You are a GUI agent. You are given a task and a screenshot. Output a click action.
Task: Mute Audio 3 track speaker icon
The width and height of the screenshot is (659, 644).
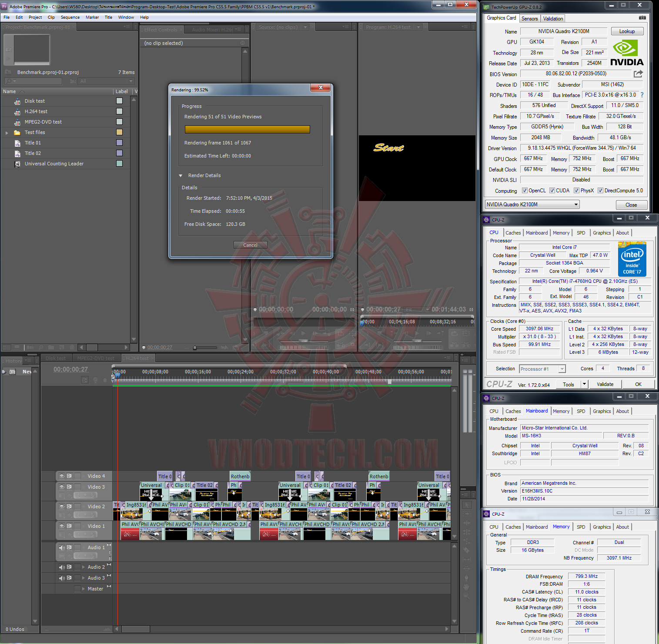[x=62, y=578]
